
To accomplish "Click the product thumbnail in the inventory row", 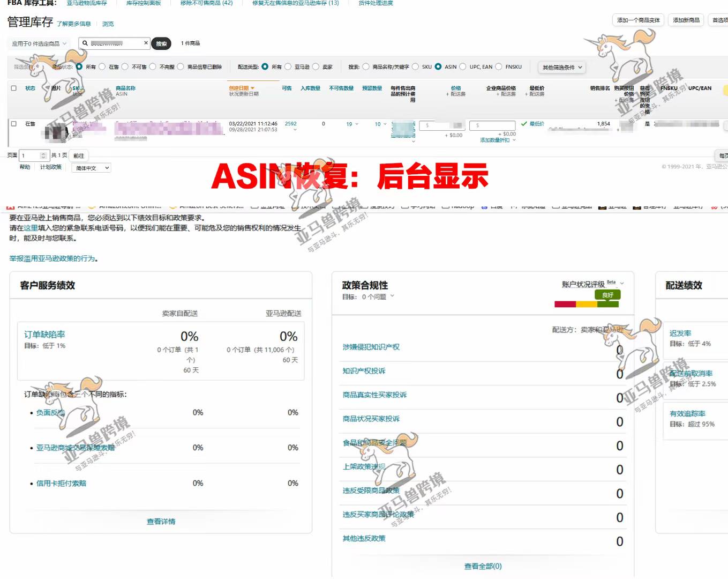I will 56,132.
